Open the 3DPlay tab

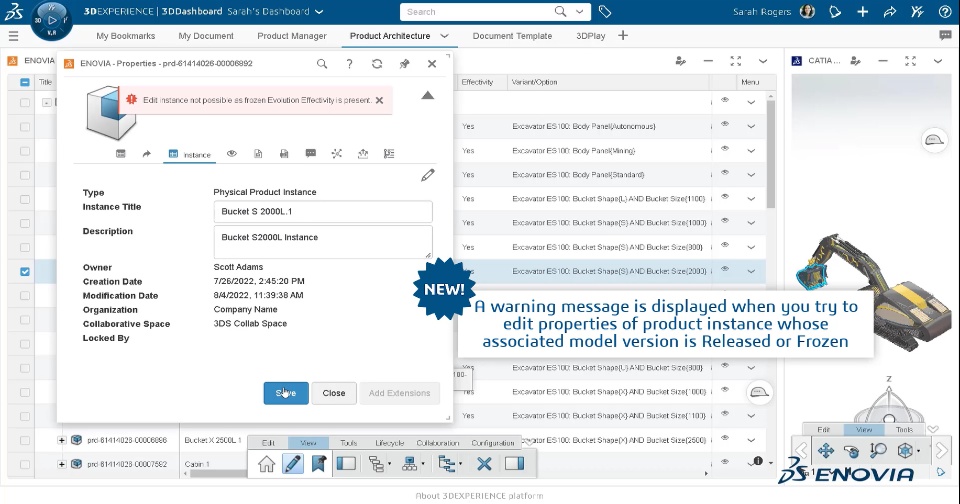[x=591, y=36]
